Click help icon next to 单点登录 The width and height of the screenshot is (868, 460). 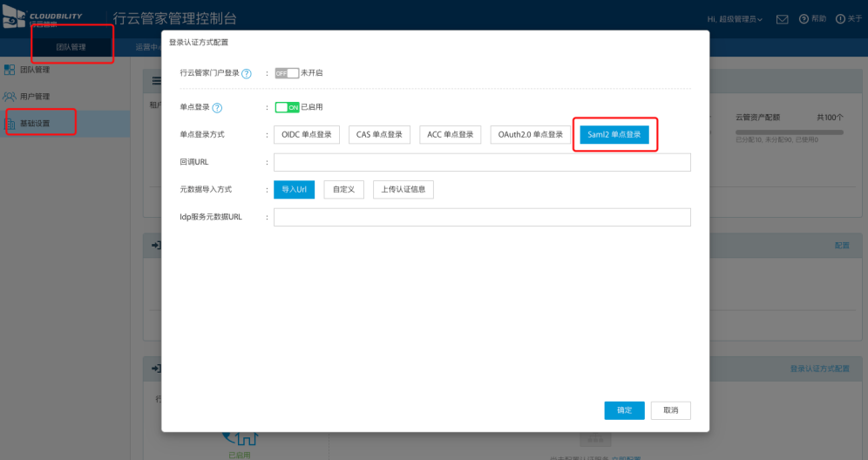217,108
